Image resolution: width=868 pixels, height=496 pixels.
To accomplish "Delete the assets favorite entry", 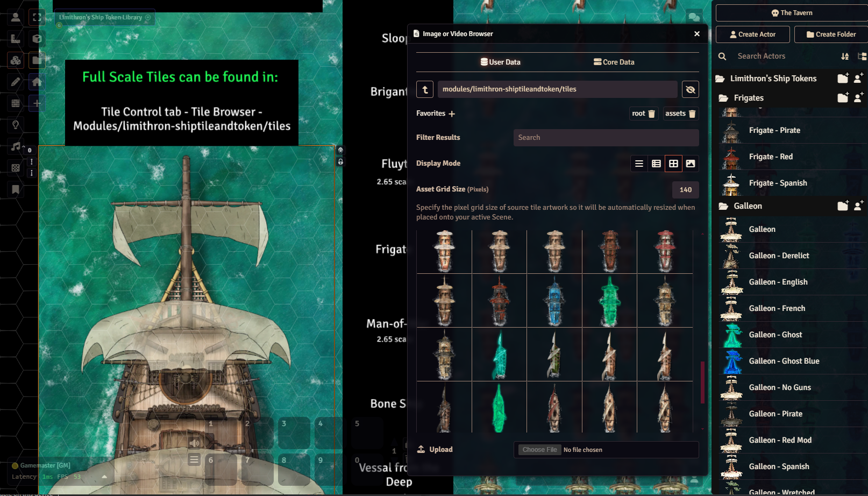I will [x=692, y=114].
